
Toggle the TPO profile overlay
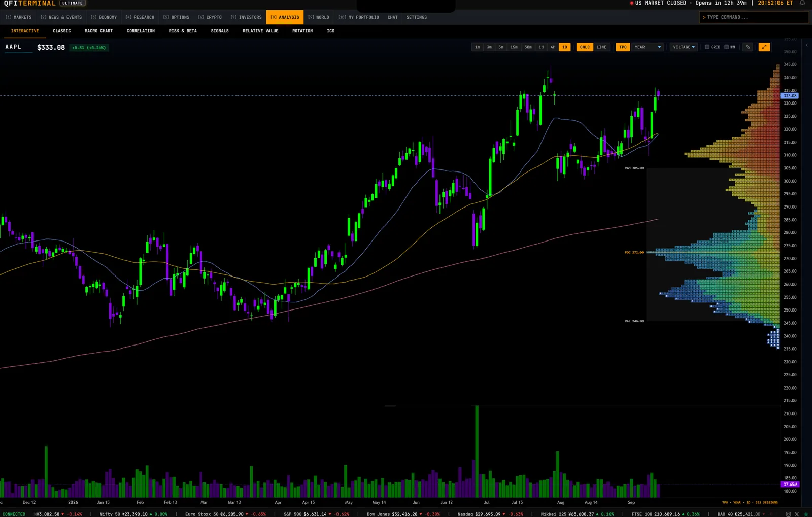[x=623, y=47]
